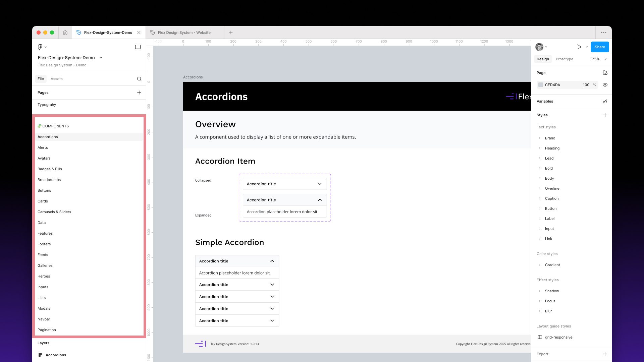This screenshot has height=362, width=644.
Task: Add an export setting with the plus icon
Action: coord(605,354)
